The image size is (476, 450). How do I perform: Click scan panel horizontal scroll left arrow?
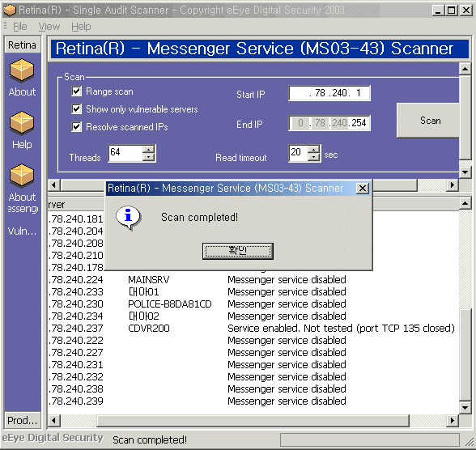click(x=54, y=185)
